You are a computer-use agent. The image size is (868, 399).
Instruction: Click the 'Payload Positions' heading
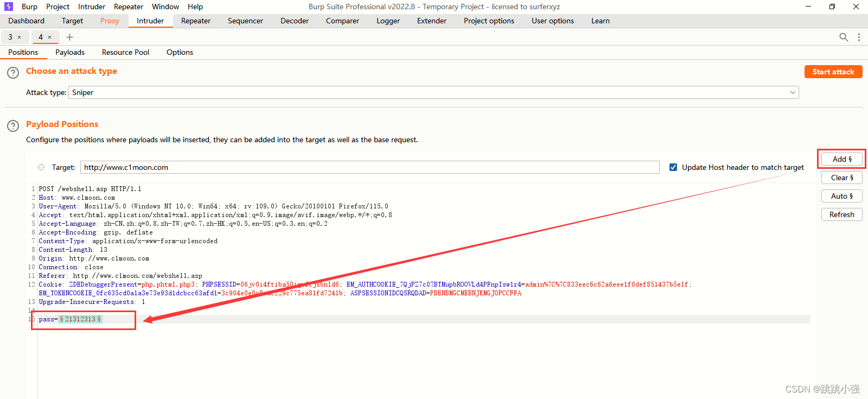(62, 124)
